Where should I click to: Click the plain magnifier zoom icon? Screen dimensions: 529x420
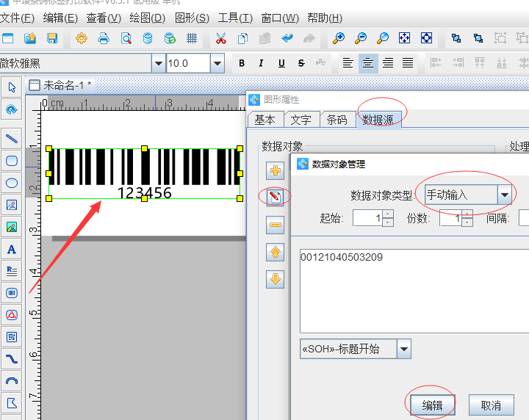383,38
